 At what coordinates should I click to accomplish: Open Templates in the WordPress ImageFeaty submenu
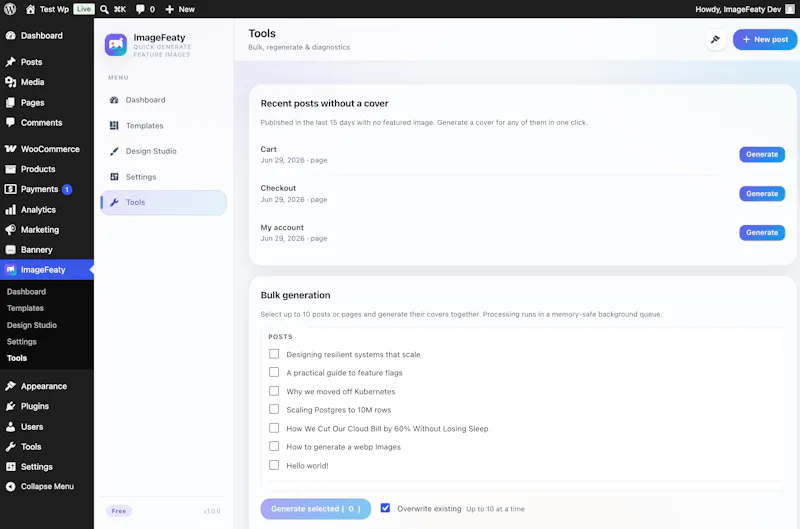tap(25, 308)
